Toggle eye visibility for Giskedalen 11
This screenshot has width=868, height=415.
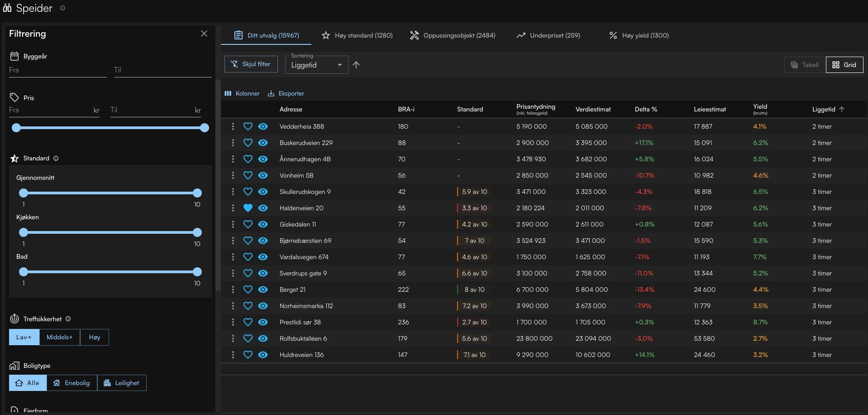(263, 224)
